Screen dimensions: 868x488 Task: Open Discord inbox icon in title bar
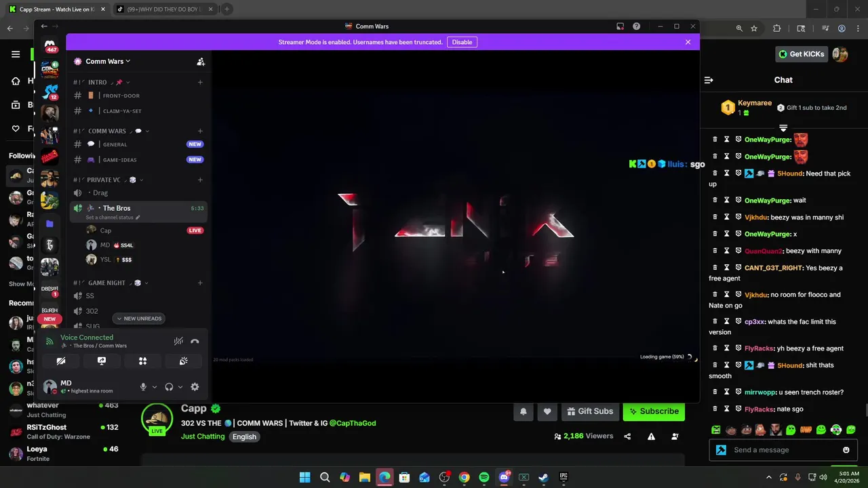point(620,26)
